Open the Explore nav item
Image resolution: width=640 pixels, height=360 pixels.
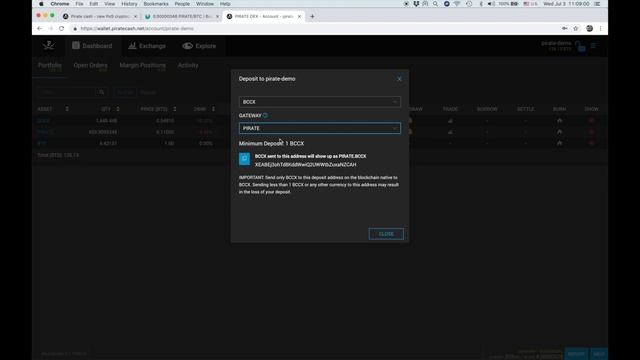199,46
